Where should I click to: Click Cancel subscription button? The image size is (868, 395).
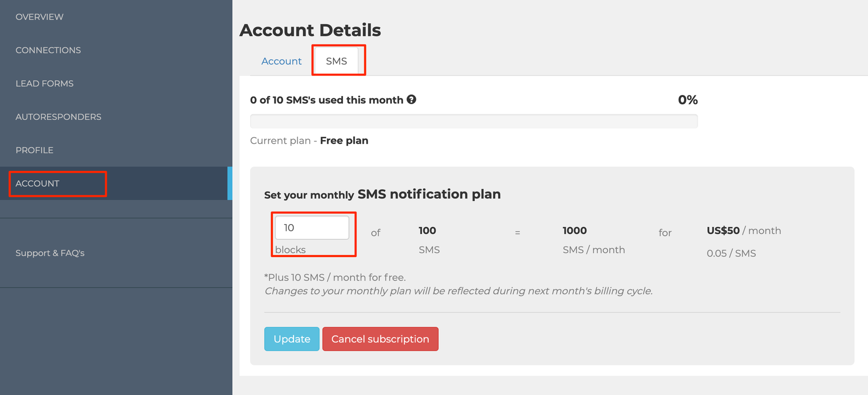[380, 339]
